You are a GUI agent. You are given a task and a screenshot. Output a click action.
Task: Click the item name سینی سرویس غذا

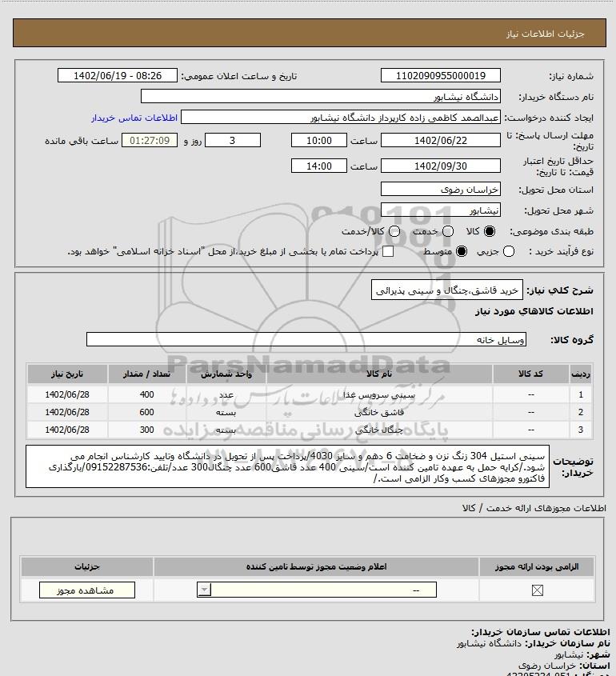tap(379, 394)
